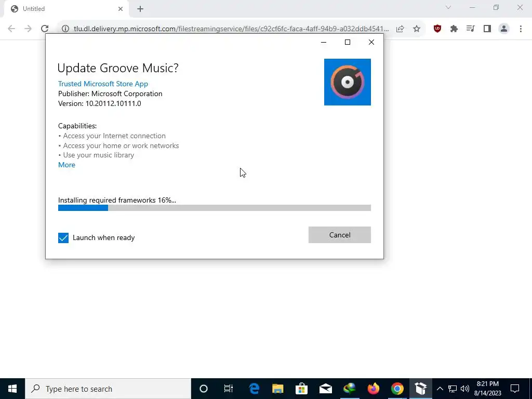Open the volume control in system tray
This screenshot has height=399, width=532.
(465, 389)
